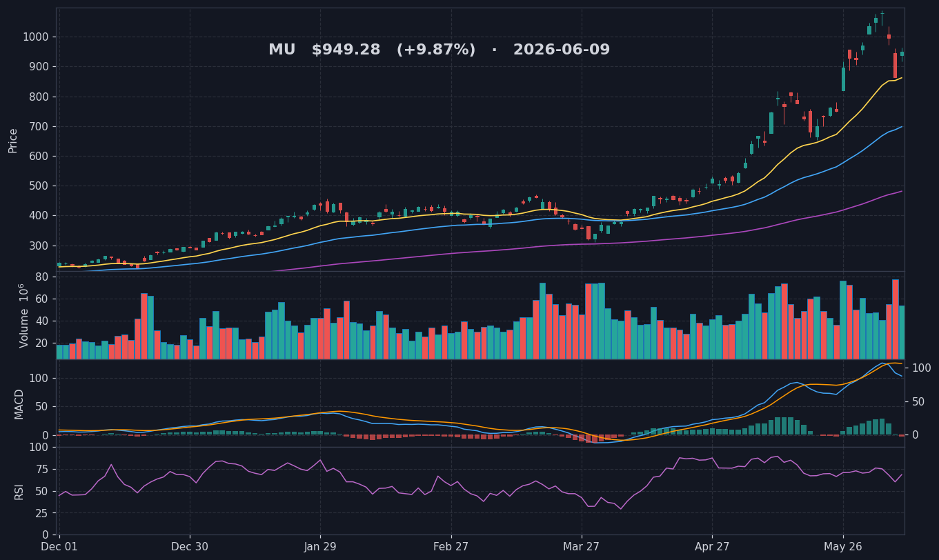Viewport: 939px width, 560px height.
Task: Select the 50 tick on left MACD axis
Action: tap(41, 407)
